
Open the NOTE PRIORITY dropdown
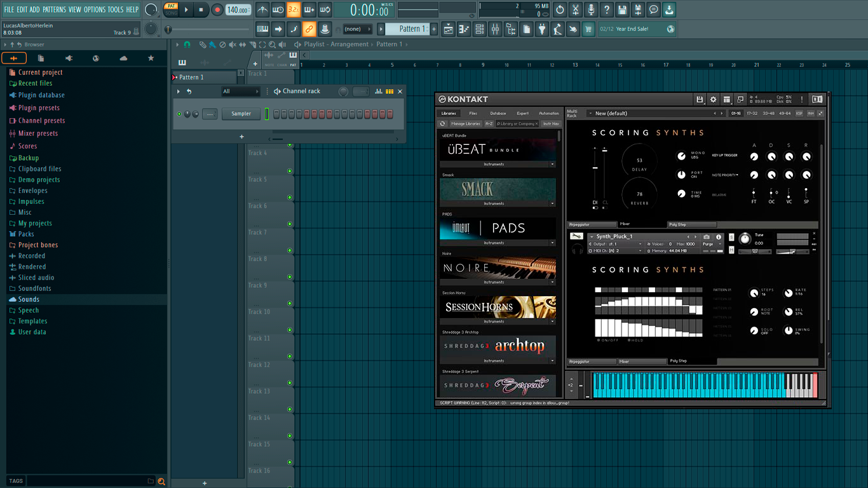[726, 175]
